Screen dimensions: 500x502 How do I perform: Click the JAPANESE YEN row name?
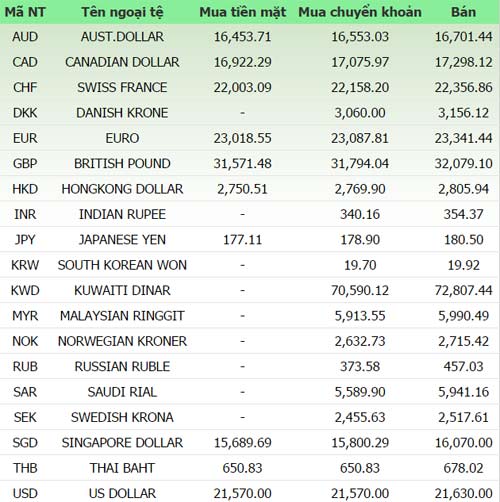point(122,240)
